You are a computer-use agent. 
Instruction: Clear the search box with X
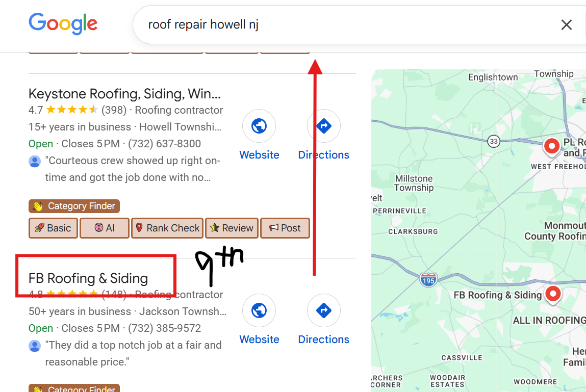[x=566, y=24]
